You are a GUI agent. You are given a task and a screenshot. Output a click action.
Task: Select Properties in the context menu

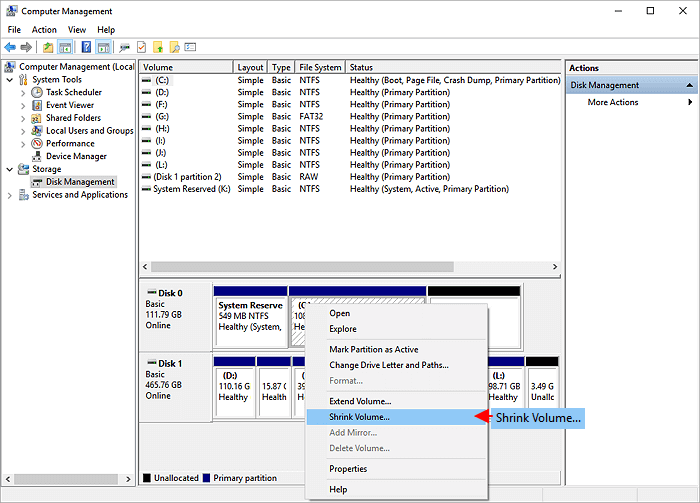(x=348, y=469)
